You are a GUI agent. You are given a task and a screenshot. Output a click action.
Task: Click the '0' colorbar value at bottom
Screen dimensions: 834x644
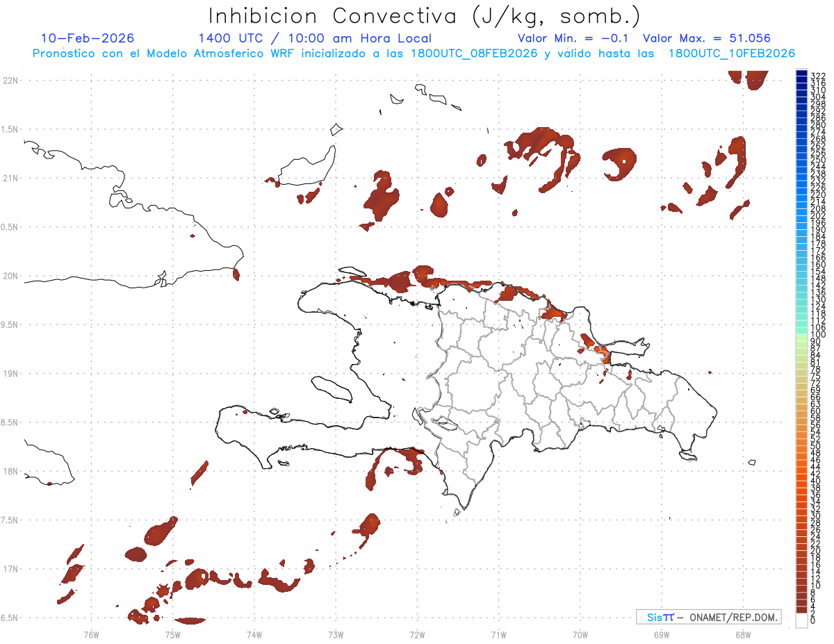click(x=813, y=620)
